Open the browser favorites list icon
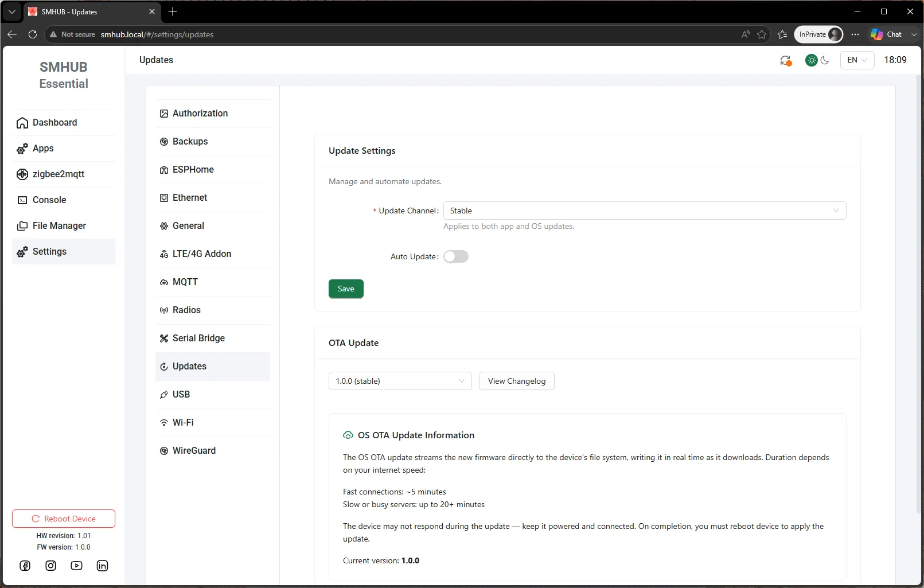This screenshot has height=588, width=924. [782, 34]
